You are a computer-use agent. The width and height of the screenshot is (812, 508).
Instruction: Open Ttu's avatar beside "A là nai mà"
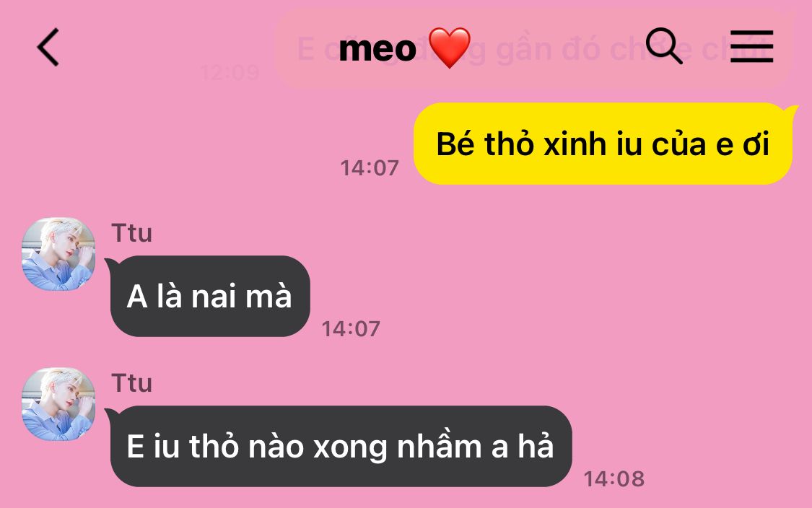(x=58, y=254)
